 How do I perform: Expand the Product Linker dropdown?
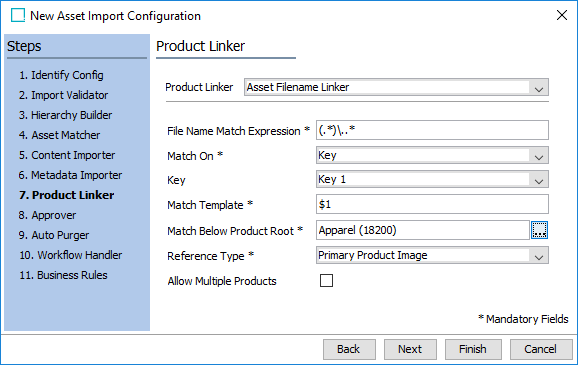point(396,87)
